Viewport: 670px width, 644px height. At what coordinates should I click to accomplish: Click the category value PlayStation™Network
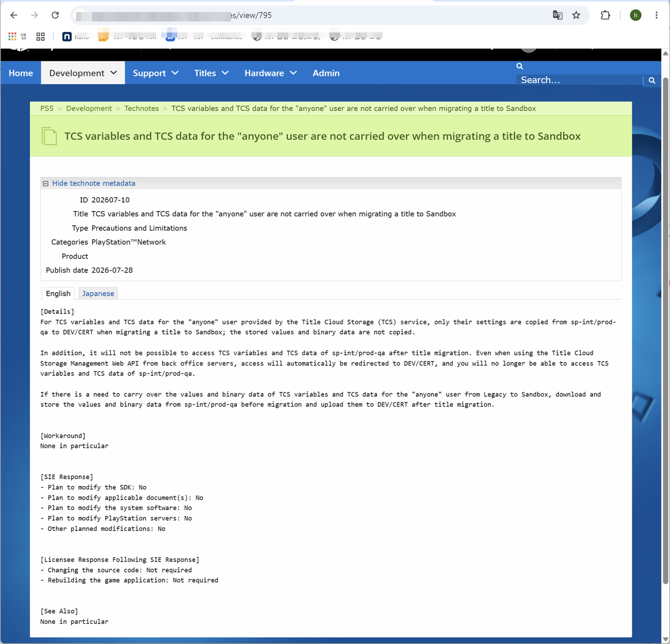click(129, 242)
